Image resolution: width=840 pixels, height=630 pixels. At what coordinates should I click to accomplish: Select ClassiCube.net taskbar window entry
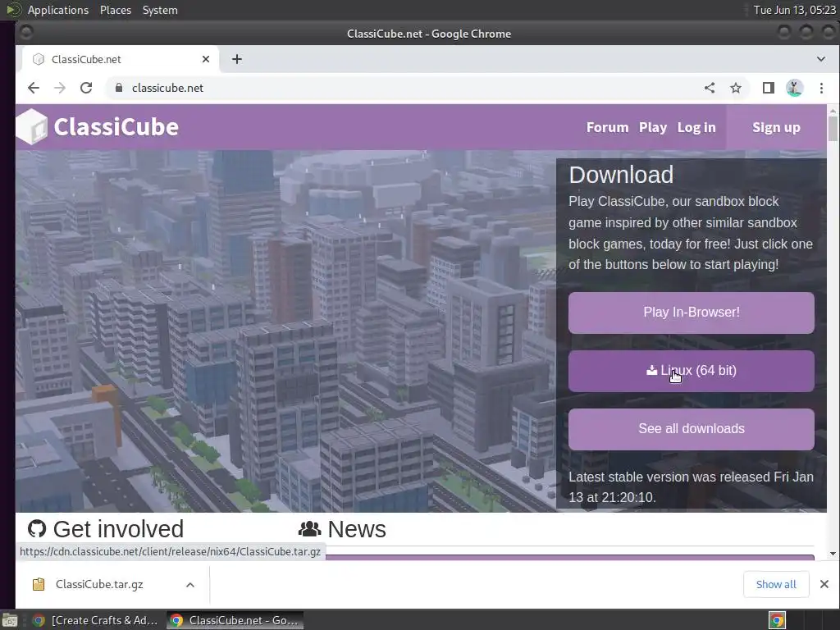tap(235, 620)
